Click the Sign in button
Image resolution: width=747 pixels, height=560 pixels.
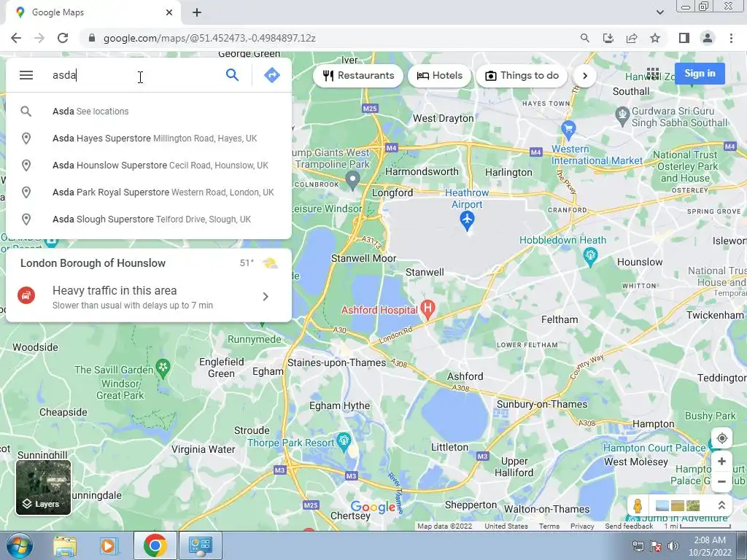tap(700, 74)
